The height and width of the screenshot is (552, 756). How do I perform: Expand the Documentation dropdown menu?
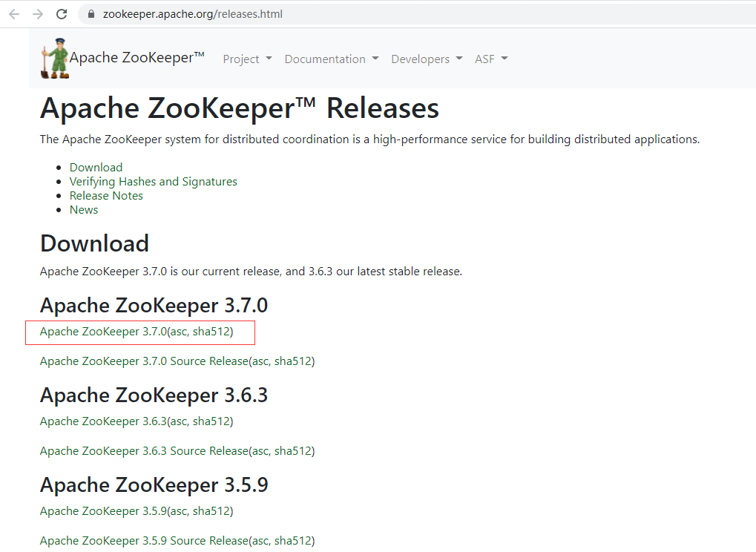(x=332, y=59)
